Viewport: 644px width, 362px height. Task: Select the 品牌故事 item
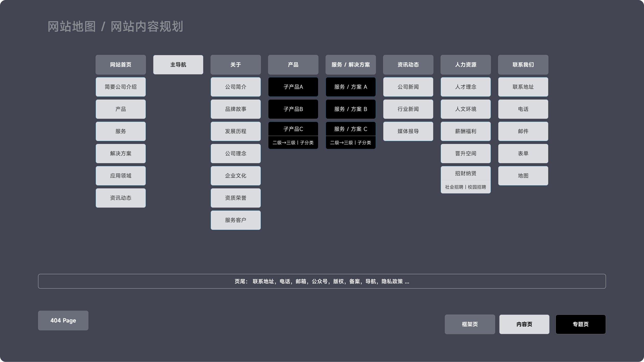pos(236,109)
